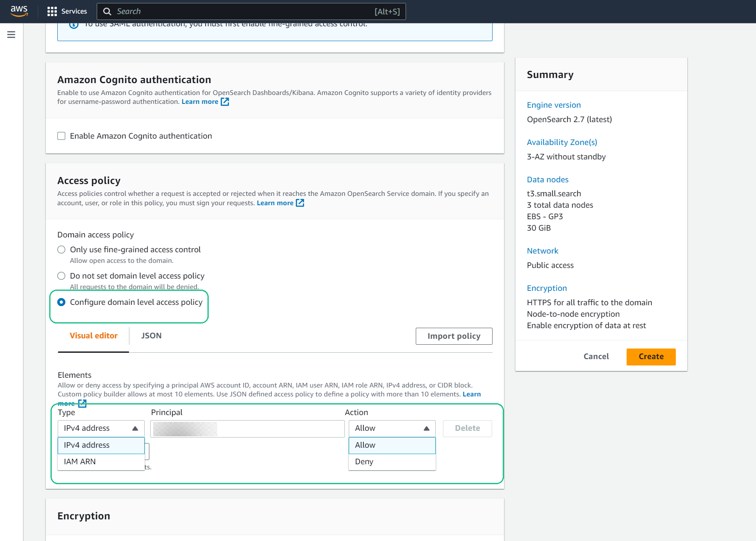This screenshot has width=756, height=541.
Task: Click 'Public access' text in Summary
Action: [x=550, y=265]
